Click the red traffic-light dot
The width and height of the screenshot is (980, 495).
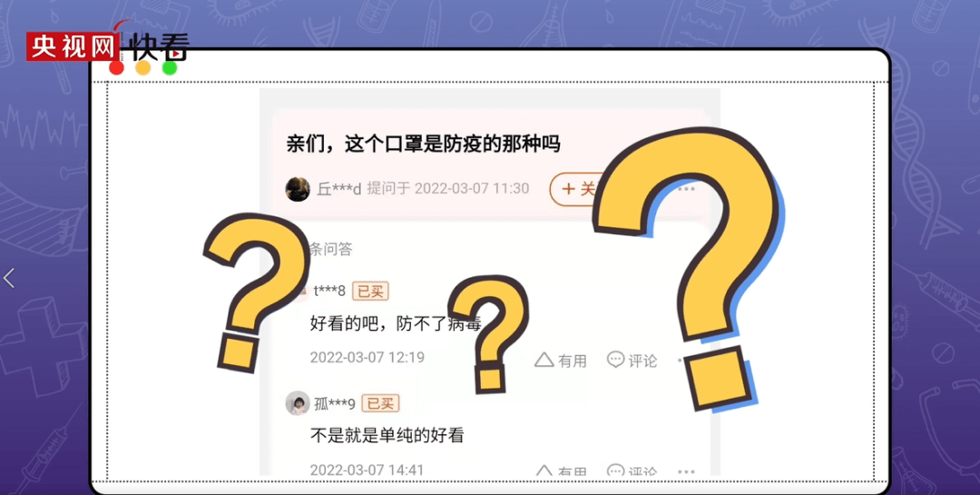tap(116, 67)
